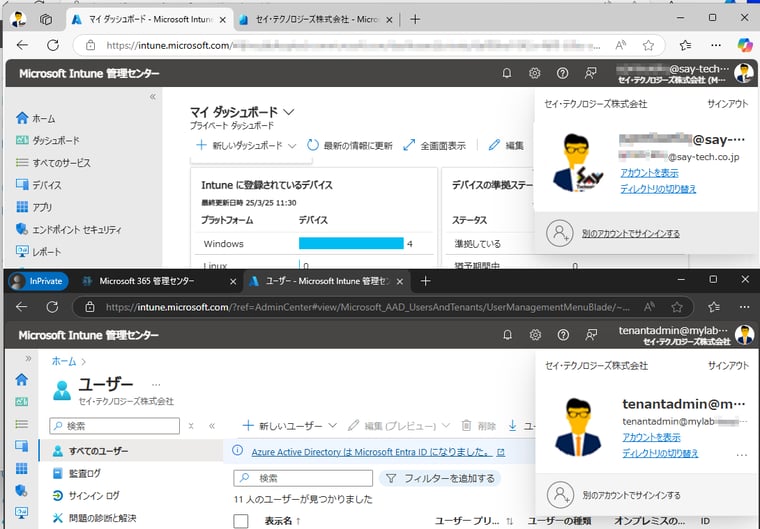Open new tab in InPrivate window
This screenshot has height=529, width=760.
(426, 281)
